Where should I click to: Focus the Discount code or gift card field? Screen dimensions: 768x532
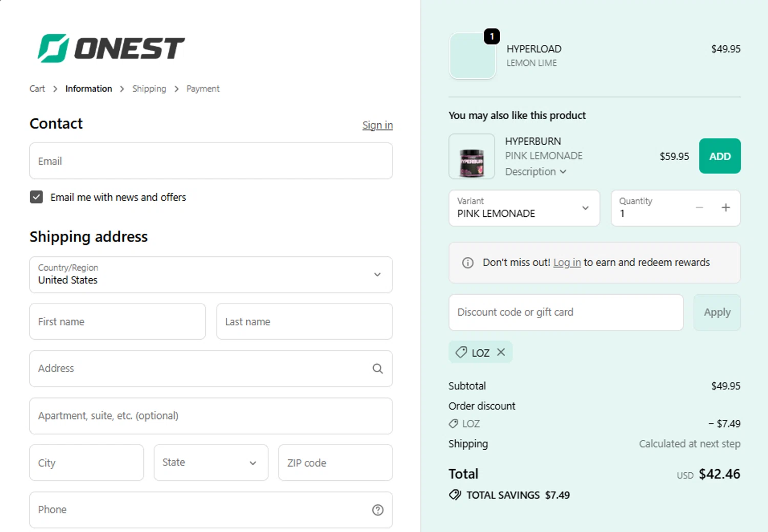click(566, 312)
